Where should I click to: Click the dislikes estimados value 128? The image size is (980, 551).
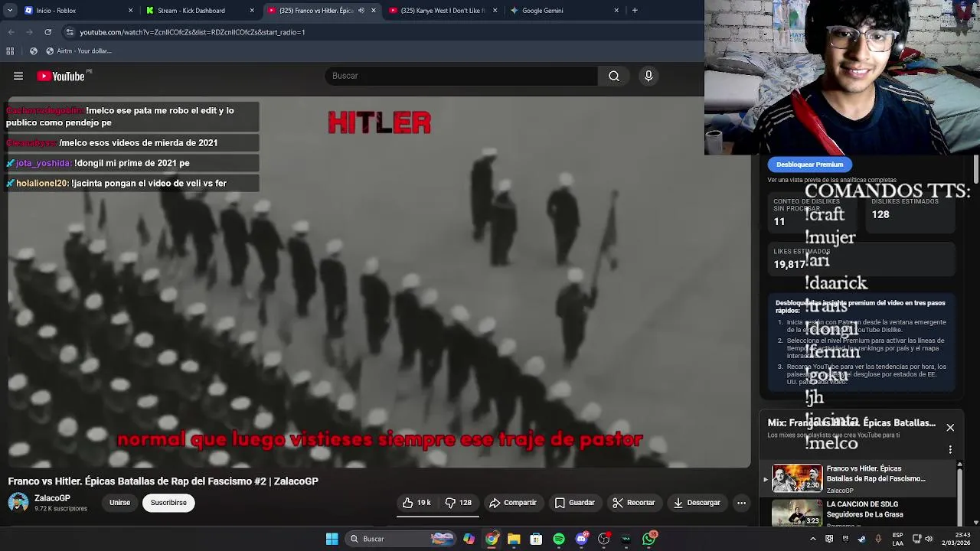[x=880, y=215]
